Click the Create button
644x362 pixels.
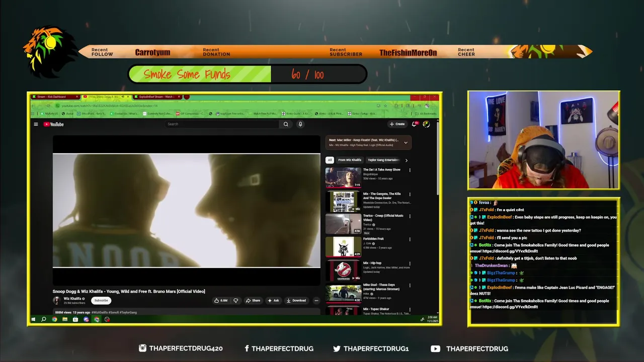point(397,124)
